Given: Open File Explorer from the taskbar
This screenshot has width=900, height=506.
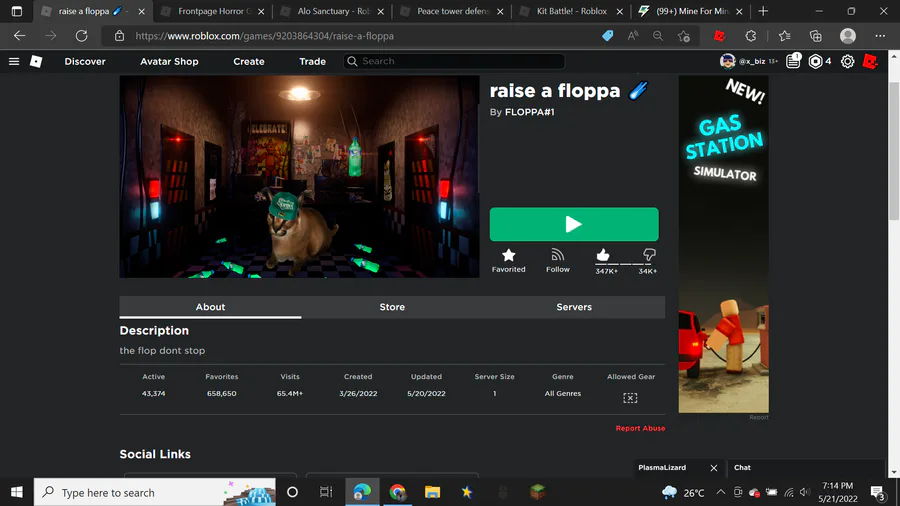Looking at the screenshot, I should point(432,492).
